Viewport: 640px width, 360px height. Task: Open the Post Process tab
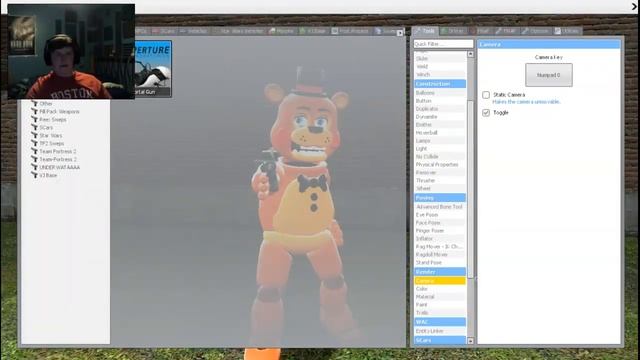coord(350,31)
